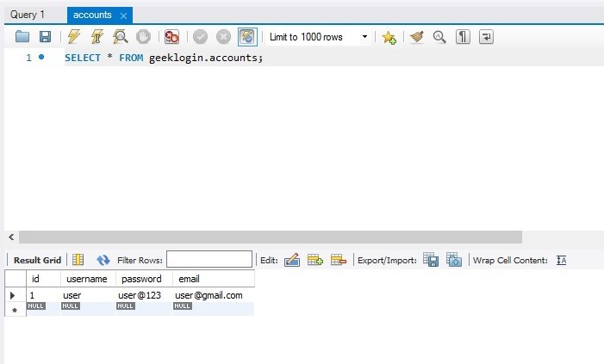
Task: Switch to the Query 1 tab
Action: [x=28, y=15]
